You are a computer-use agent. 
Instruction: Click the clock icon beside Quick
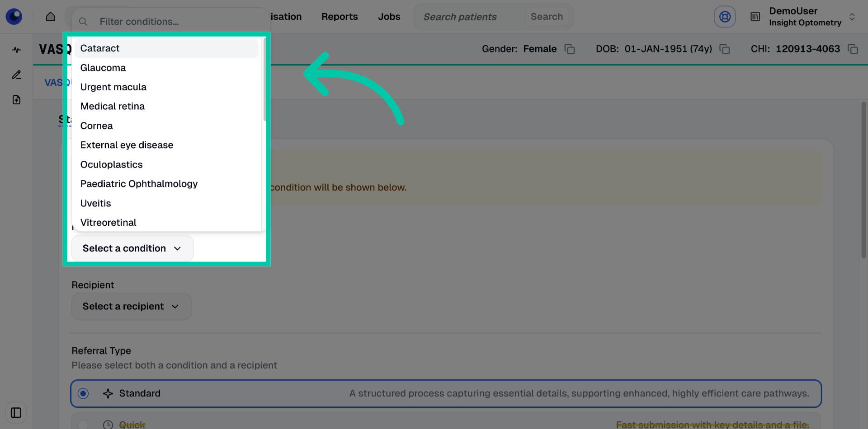tap(108, 424)
